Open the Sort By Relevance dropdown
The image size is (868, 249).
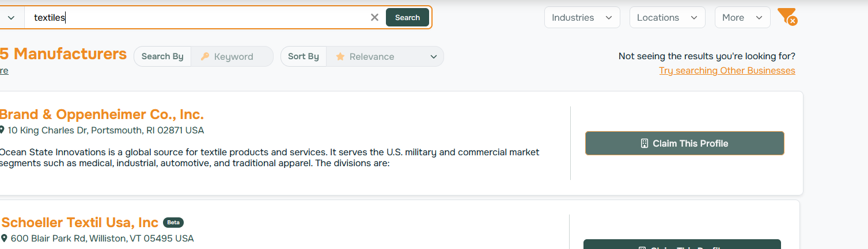tap(385, 56)
